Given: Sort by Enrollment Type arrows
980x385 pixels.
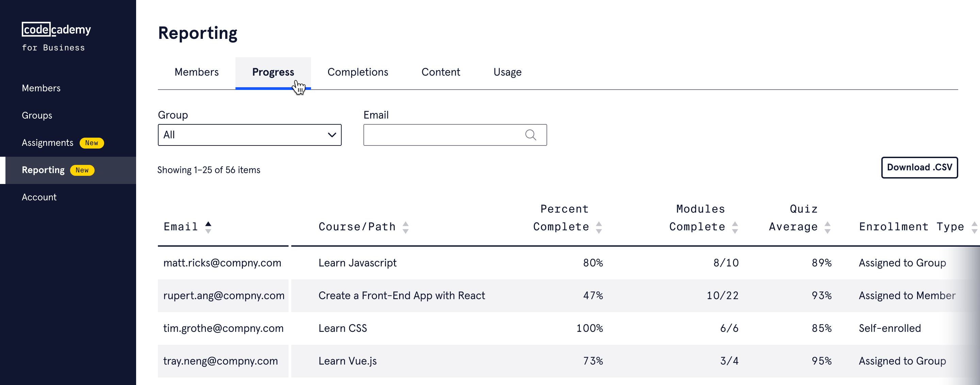Looking at the screenshot, I should coord(974,227).
